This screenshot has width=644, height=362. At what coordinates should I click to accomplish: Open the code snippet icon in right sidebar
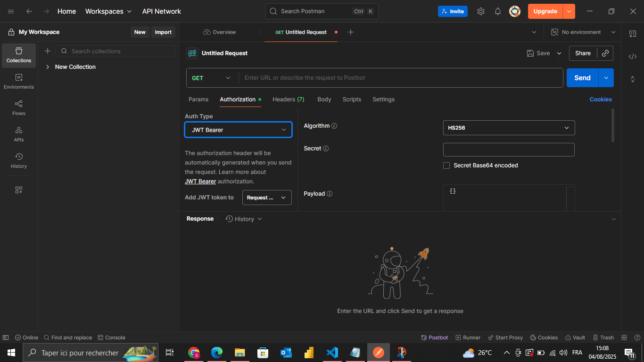pos(633,57)
